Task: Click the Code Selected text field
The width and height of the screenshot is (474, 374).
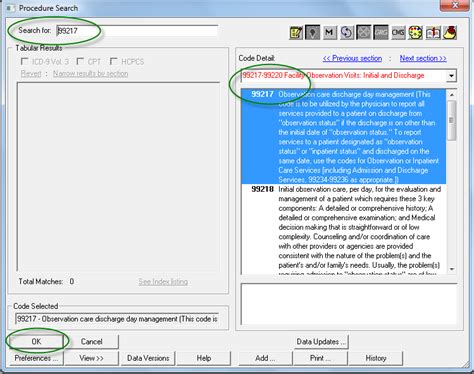Action: [117, 319]
